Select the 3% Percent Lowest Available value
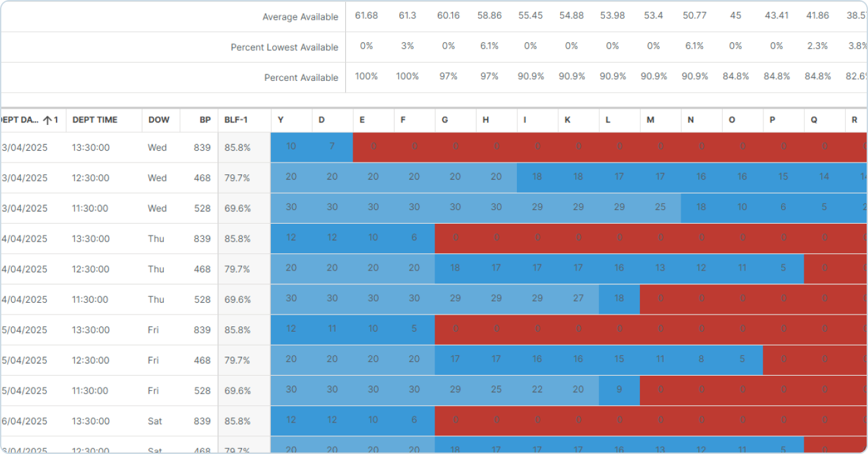This screenshot has width=868, height=454. tap(407, 46)
